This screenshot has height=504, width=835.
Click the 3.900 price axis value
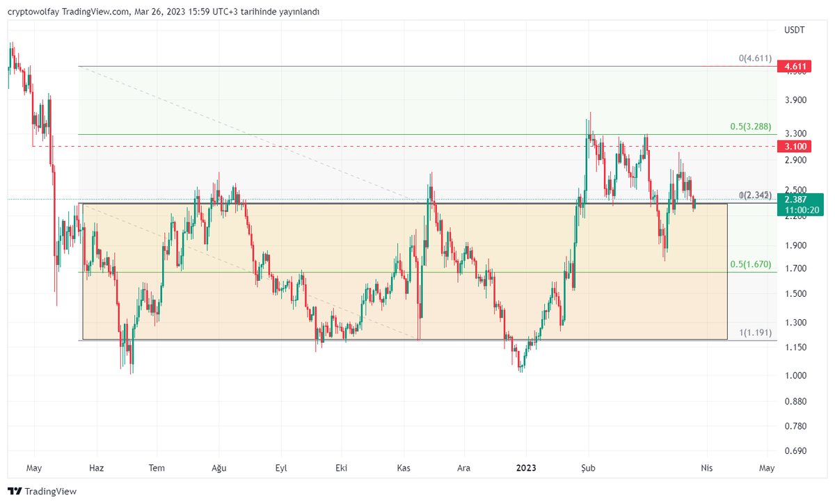795,100
